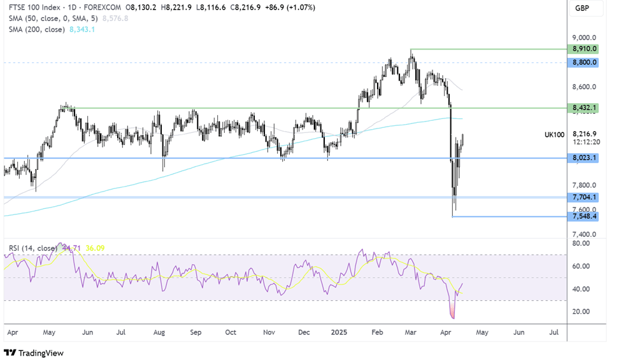Click the UK100 symbol label
The height and width of the screenshot is (364, 635).
(x=554, y=135)
